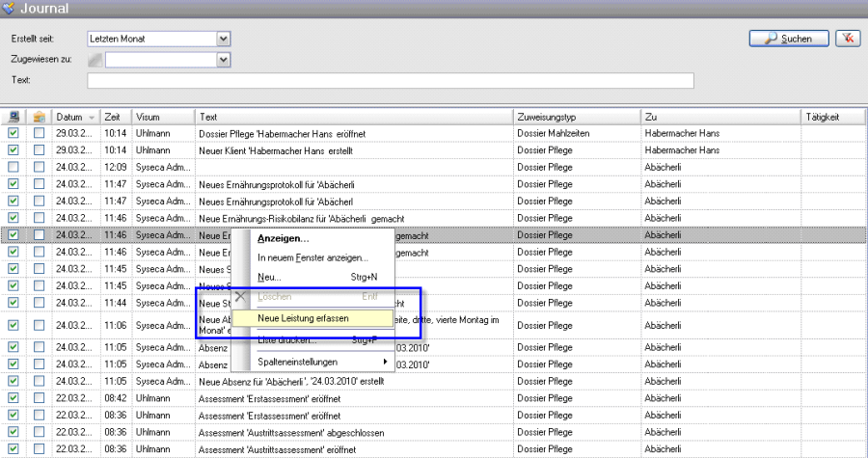Choose In neuem Fenster anzeigen...

pyautogui.click(x=312, y=257)
